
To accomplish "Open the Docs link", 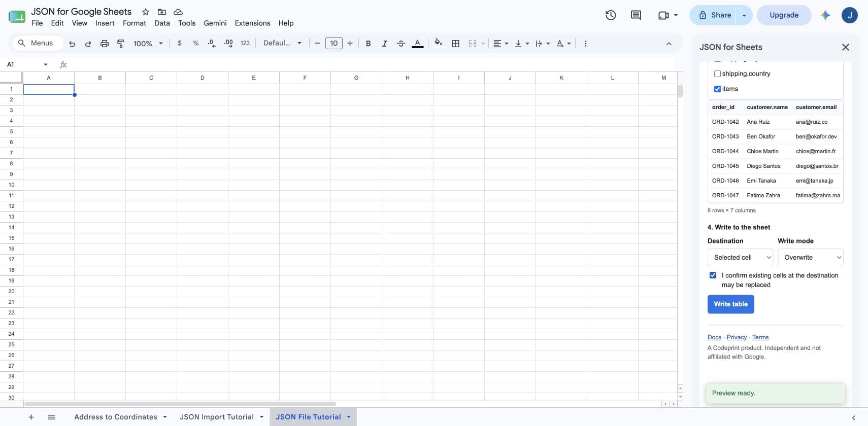I will tap(714, 337).
